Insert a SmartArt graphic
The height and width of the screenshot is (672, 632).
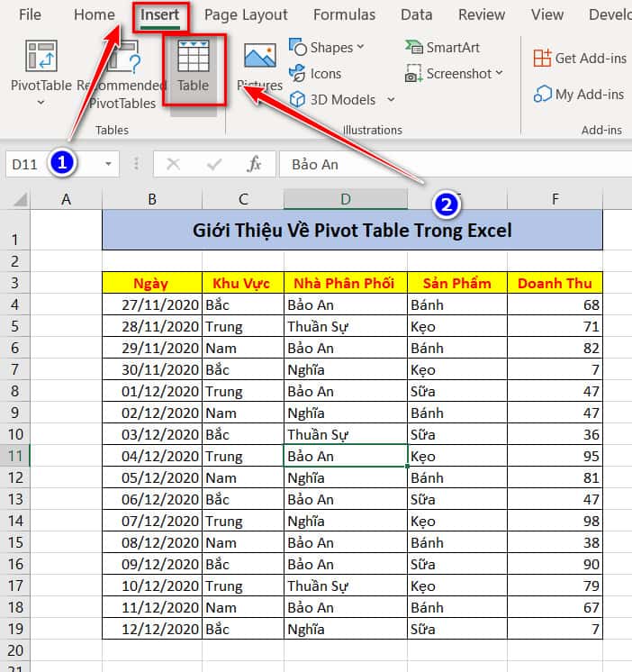click(442, 47)
